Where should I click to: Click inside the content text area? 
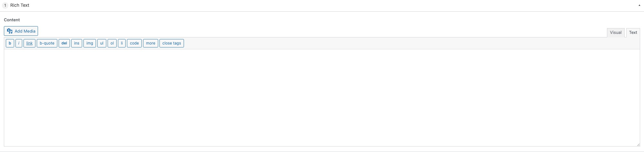pos(322,98)
